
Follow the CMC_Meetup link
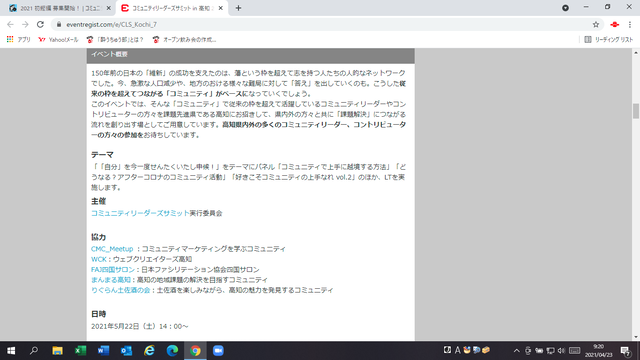112,249
